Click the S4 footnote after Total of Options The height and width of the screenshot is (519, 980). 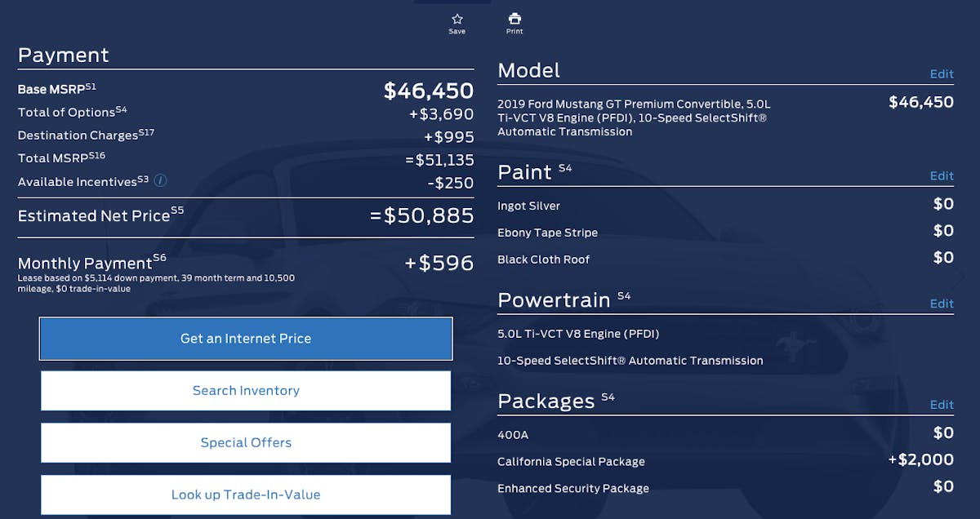tap(122, 109)
